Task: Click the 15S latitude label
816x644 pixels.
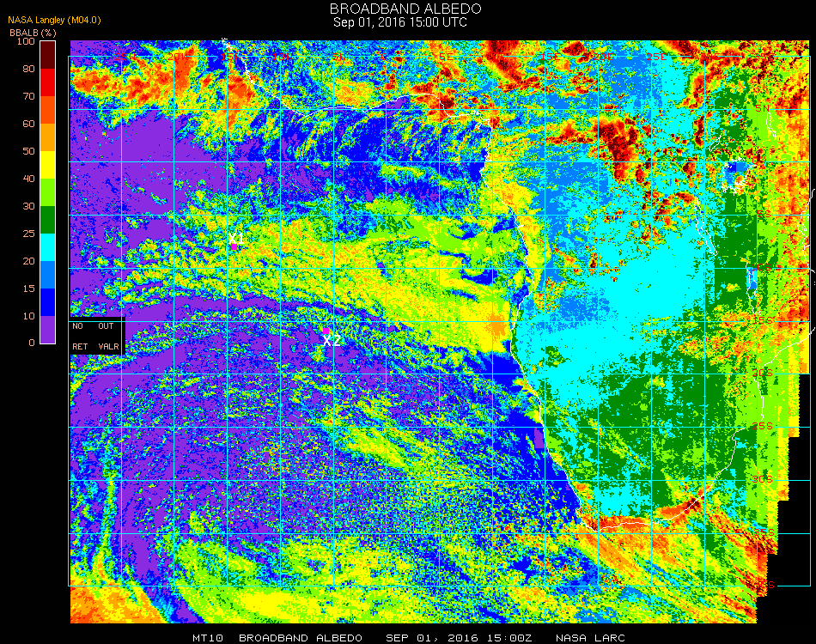Action: [763, 320]
